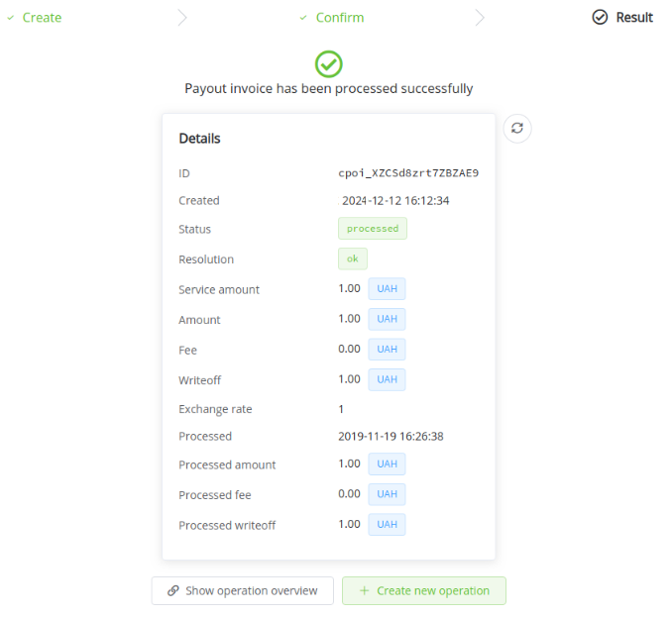
Task: Click the 'ok' resolution badge
Action: [x=352, y=258]
